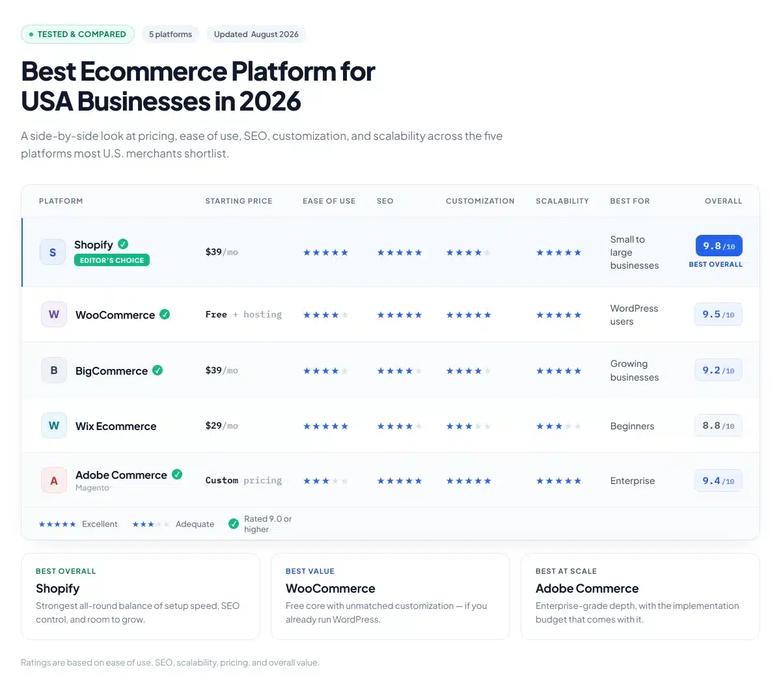Click Shopify's 9.8/10 overall score badge
The width and height of the screenshot is (781, 700).
tap(719, 246)
